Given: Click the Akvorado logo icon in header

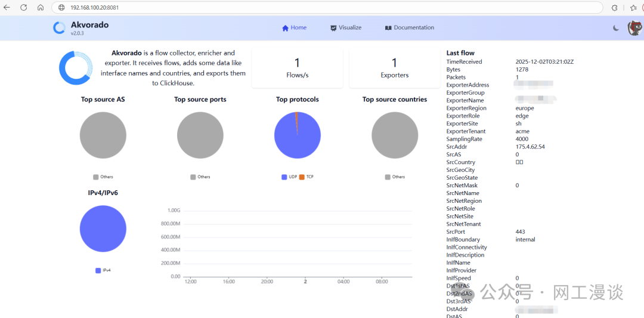Looking at the screenshot, I should point(59,27).
